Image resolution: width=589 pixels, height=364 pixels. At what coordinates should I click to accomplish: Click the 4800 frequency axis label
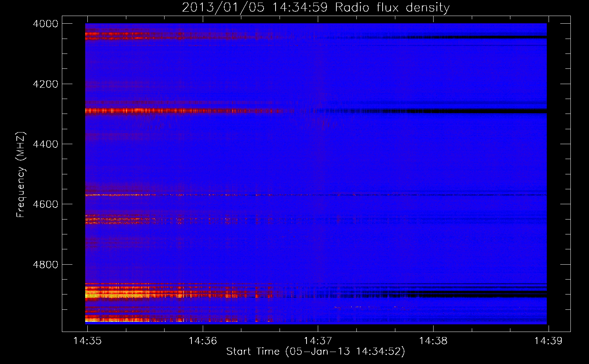coord(46,265)
